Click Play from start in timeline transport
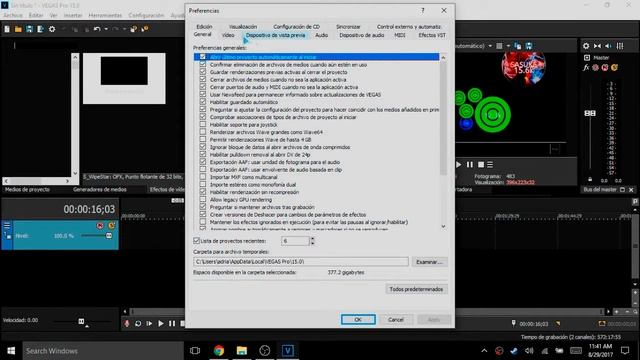The image size is (640, 360). pos(149,323)
